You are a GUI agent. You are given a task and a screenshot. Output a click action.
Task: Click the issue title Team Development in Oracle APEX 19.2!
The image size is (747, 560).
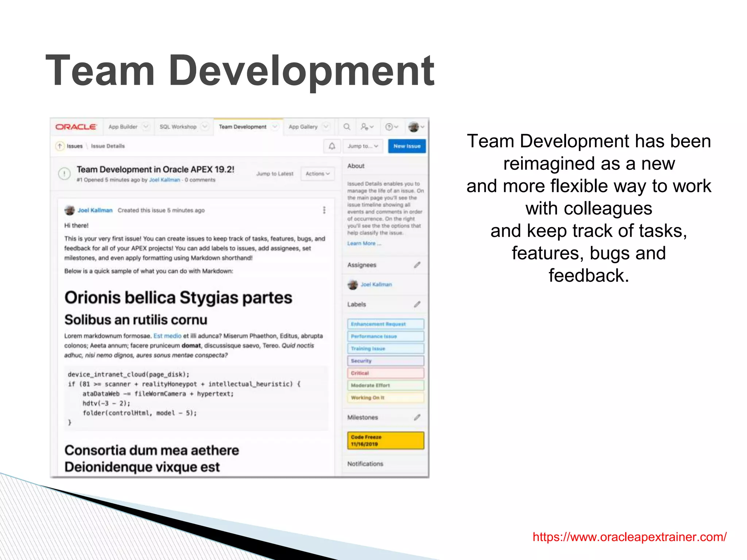click(x=155, y=170)
